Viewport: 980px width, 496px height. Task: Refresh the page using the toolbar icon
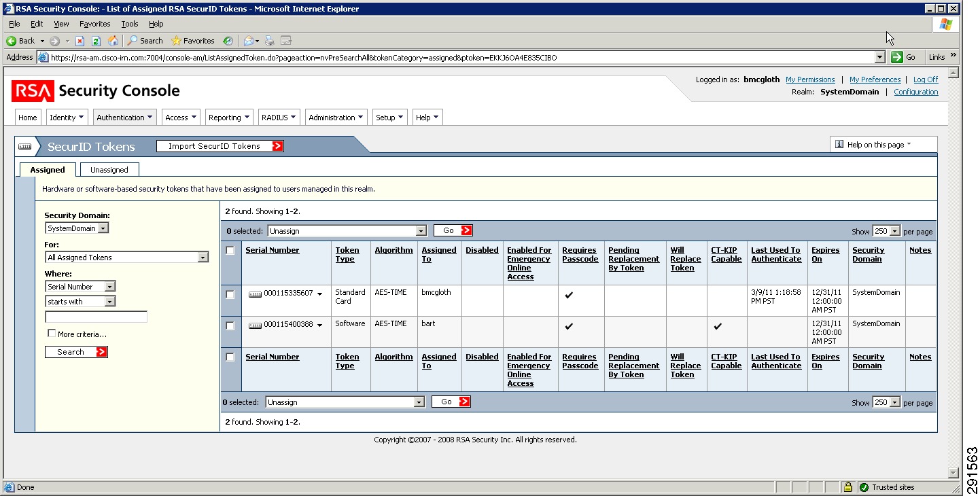coord(96,41)
